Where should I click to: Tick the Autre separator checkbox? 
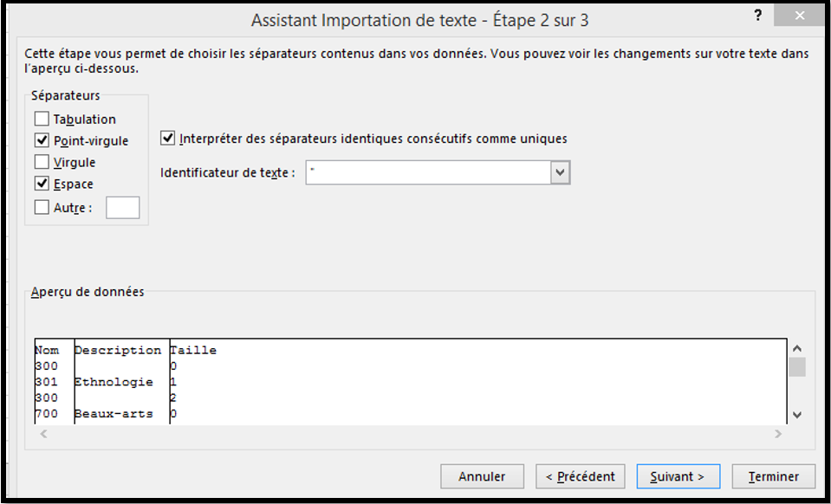coord(42,207)
